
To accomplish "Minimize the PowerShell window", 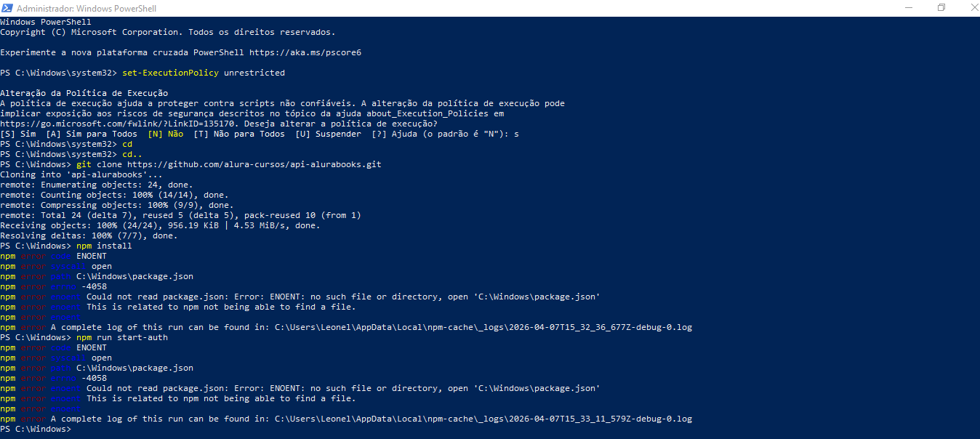I will tap(908, 8).
